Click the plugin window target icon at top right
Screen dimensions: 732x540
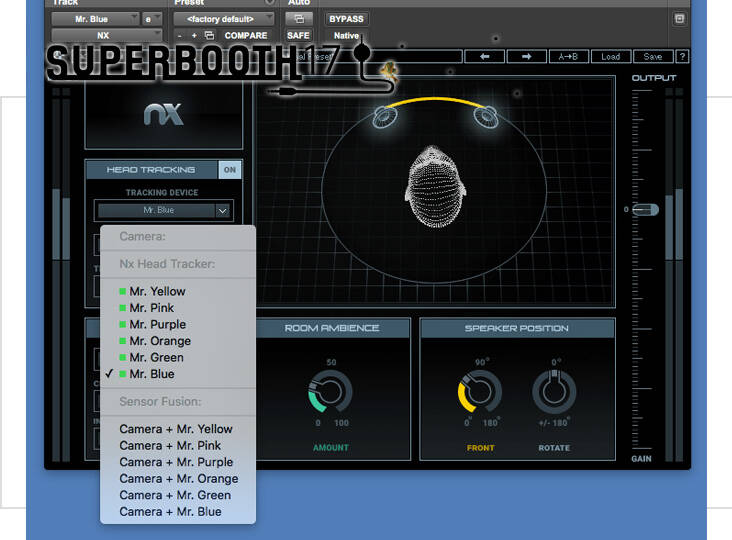pos(679,19)
